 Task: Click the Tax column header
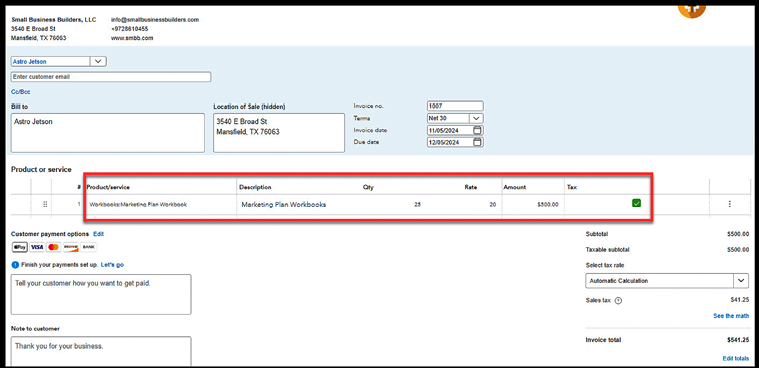[572, 187]
